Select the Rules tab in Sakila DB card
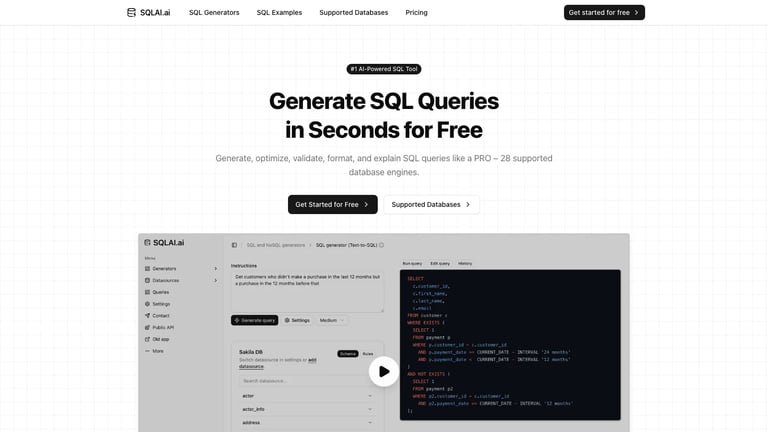Screen dimensions: 768x432 point(368,354)
